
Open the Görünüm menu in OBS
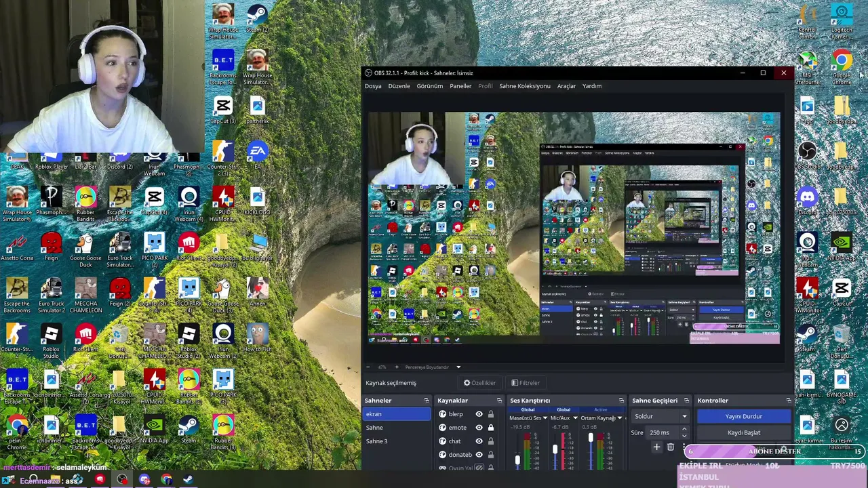[429, 86]
